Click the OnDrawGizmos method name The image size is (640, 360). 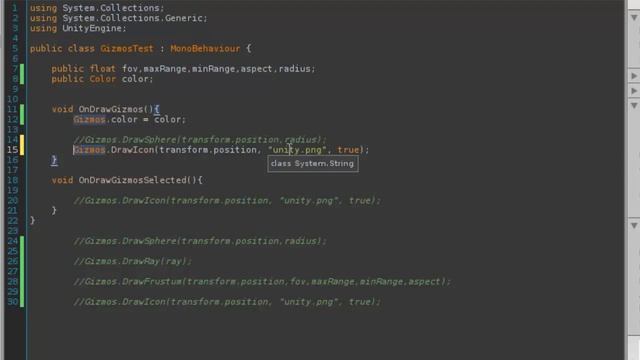110,109
